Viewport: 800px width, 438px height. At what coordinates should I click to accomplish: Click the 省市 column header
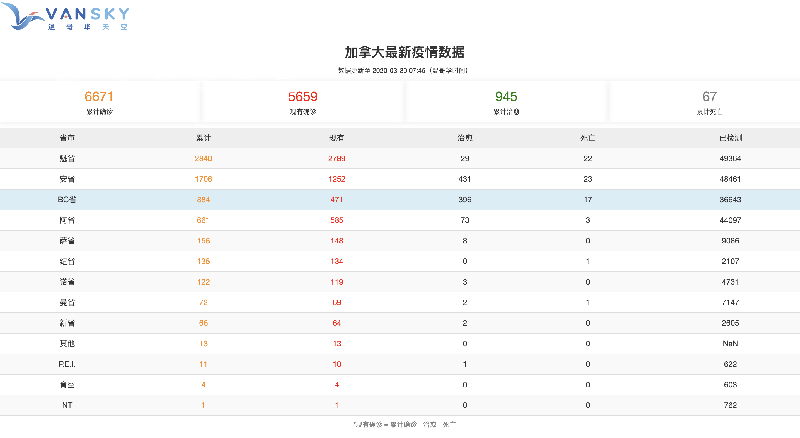[67, 138]
